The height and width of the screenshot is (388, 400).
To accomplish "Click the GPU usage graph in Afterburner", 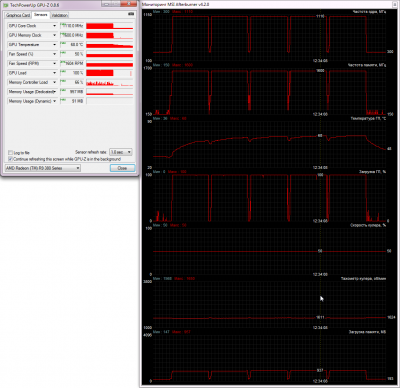I will point(269,197).
